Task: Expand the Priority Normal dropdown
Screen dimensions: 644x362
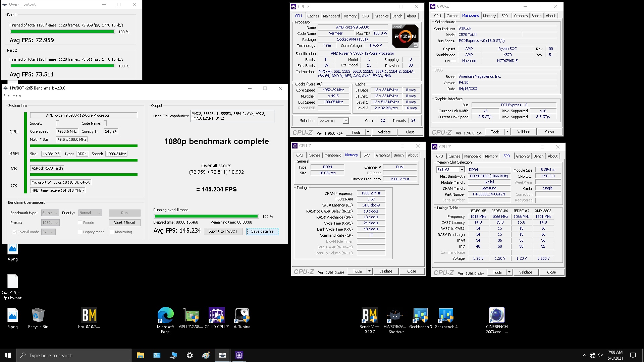Action: tap(90, 213)
